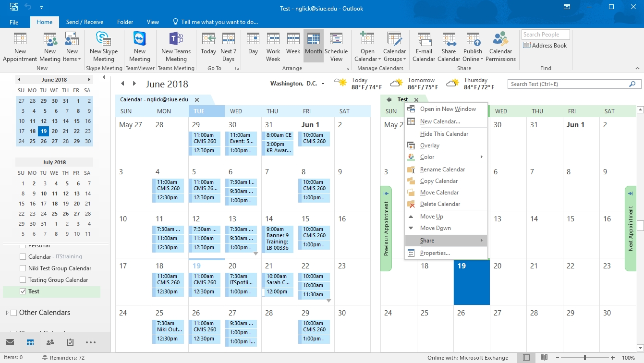
Task: Click the New Appointment ribbon icon
Action: tap(20, 47)
